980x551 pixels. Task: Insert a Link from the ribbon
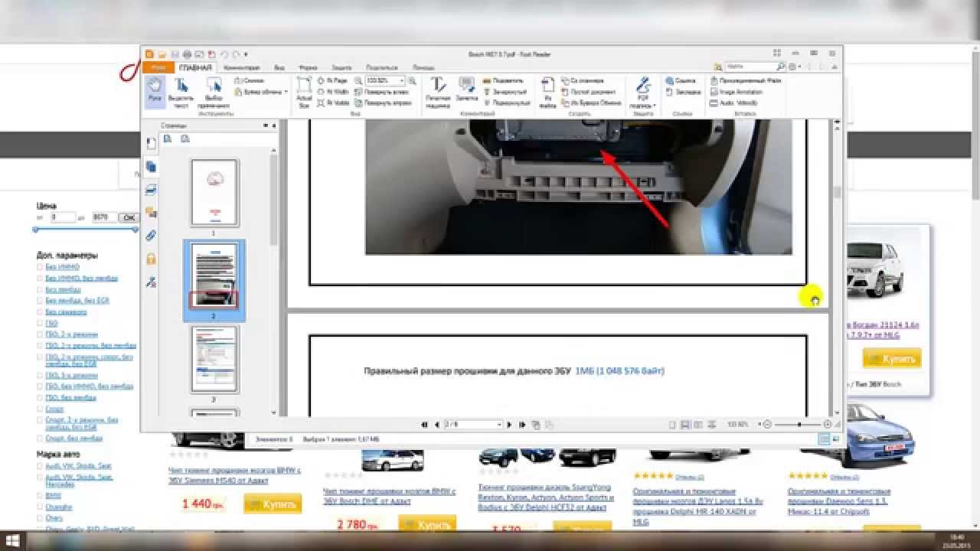(680, 80)
